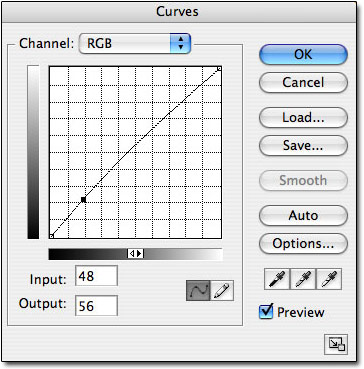Choose the pencil draw-curve tool
The width and height of the screenshot is (364, 369).
(222, 291)
